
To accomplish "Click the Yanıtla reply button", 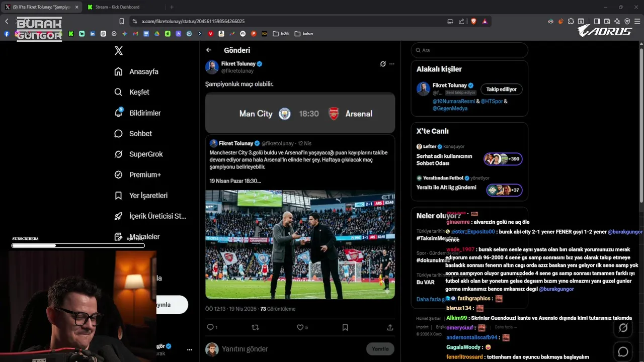I will (x=380, y=349).
